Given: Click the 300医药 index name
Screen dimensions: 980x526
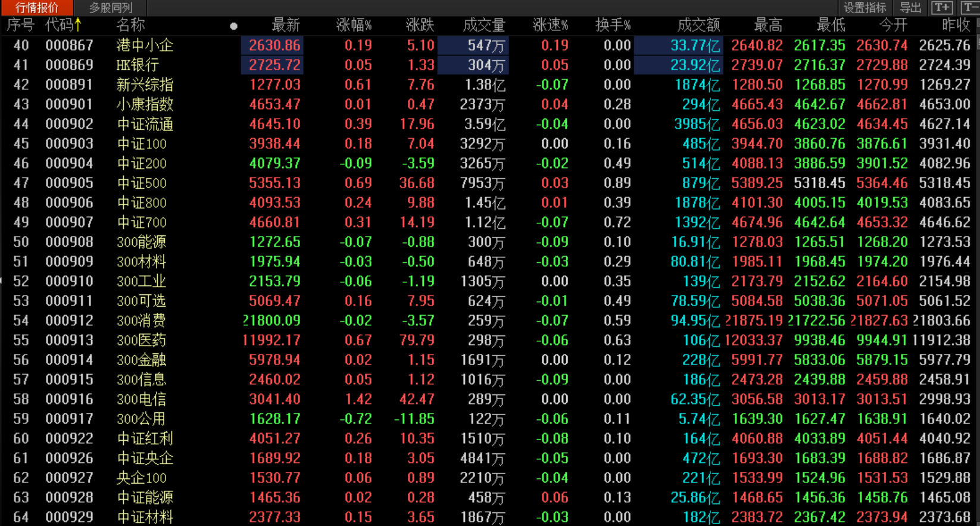Looking at the screenshot, I should (141, 340).
